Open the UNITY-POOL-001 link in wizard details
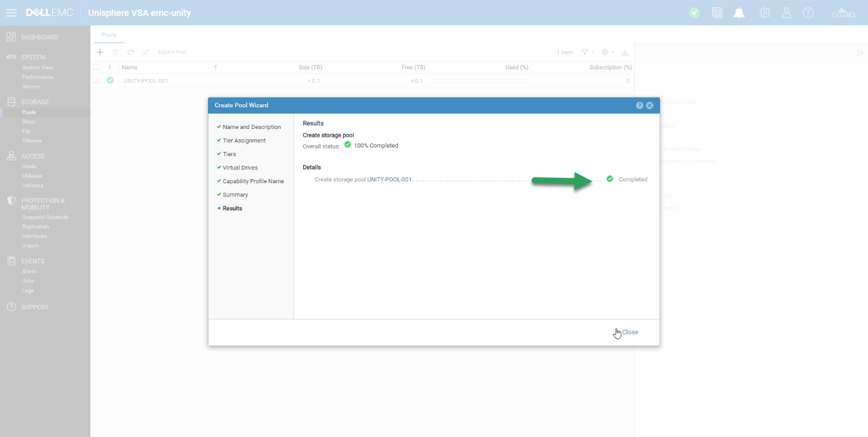 (x=389, y=180)
